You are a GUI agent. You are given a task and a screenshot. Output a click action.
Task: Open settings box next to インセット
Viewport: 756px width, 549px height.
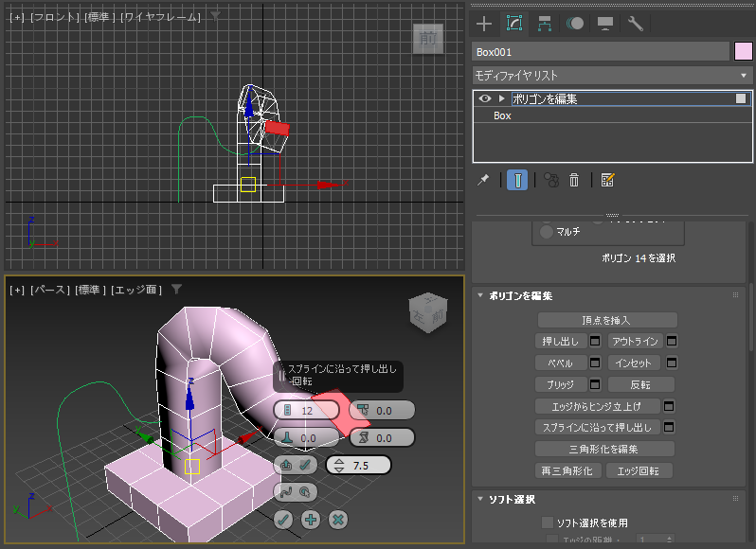coord(671,363)
